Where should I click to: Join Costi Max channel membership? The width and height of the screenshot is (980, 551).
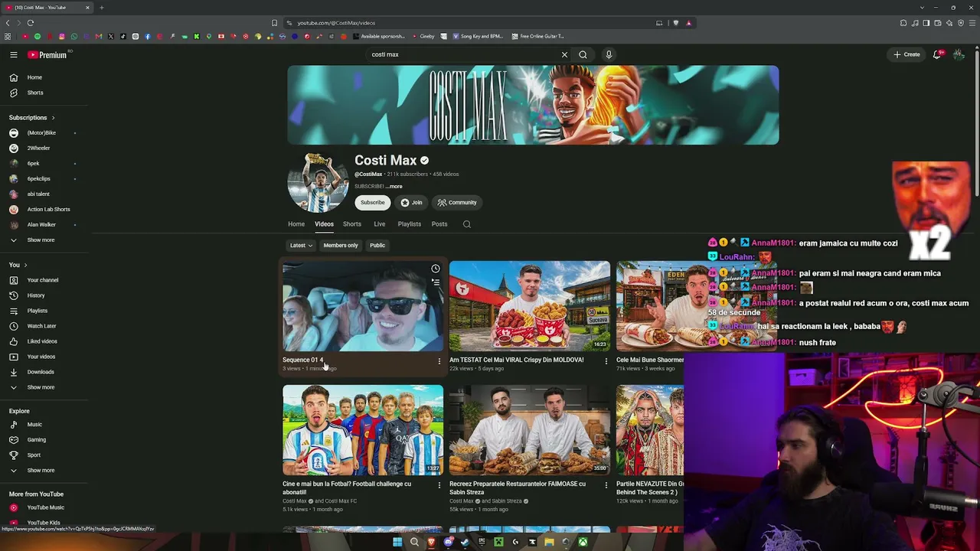point(412,203)
